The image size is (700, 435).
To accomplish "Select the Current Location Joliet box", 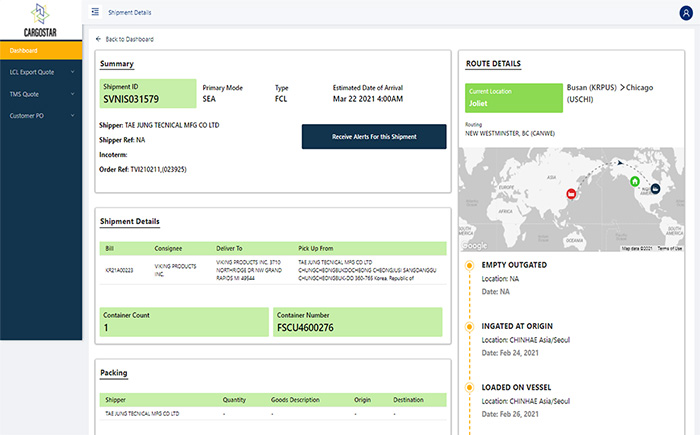I will tap(514, 98).
